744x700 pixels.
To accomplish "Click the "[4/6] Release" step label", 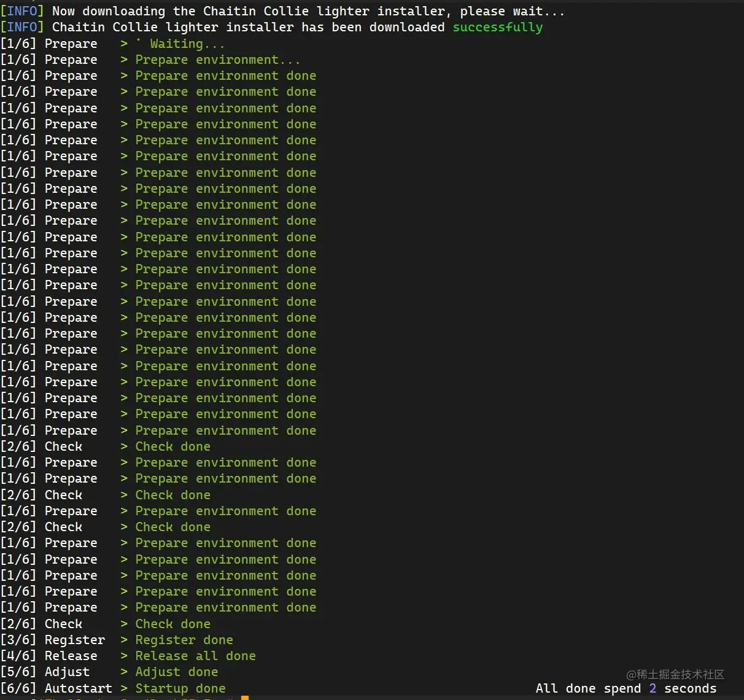I will click(49, 656).
